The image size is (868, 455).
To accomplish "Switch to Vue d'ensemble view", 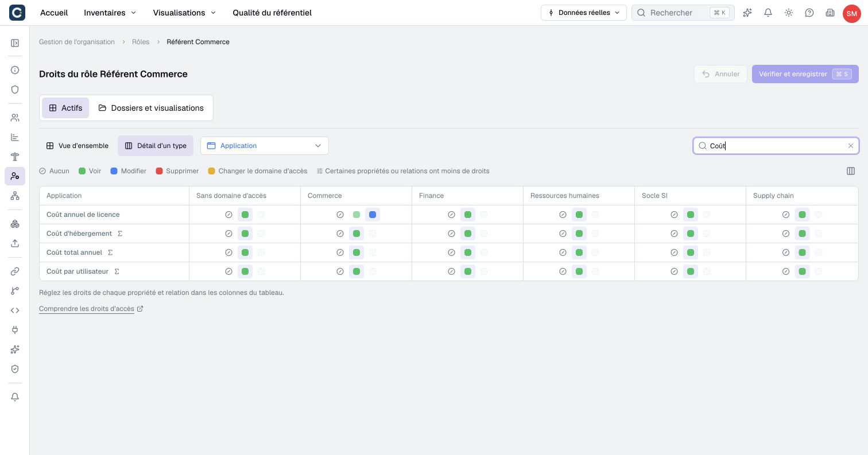I will (77, 146).
